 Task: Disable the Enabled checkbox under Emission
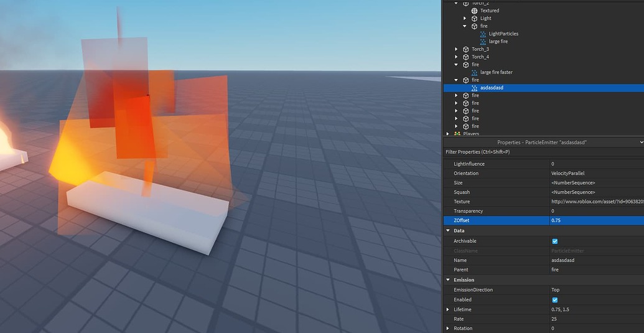pyautogui.click(x=554, y=299)
